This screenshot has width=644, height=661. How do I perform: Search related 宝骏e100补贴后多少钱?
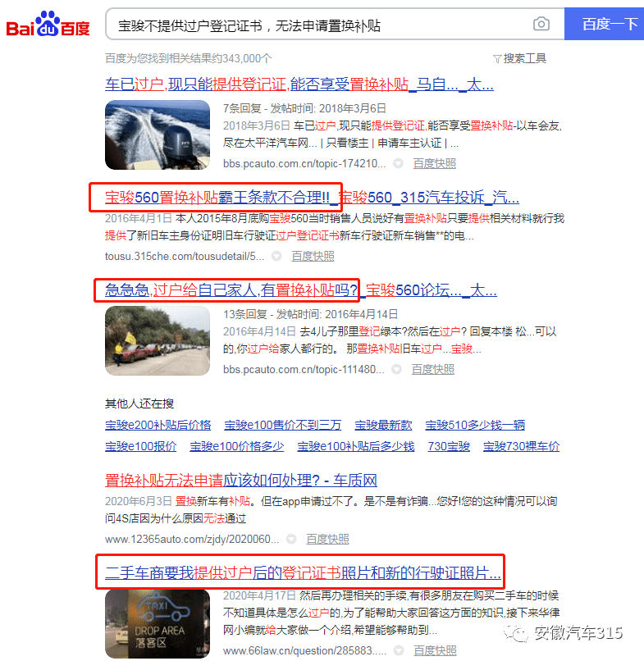click(x=355, y=446)
